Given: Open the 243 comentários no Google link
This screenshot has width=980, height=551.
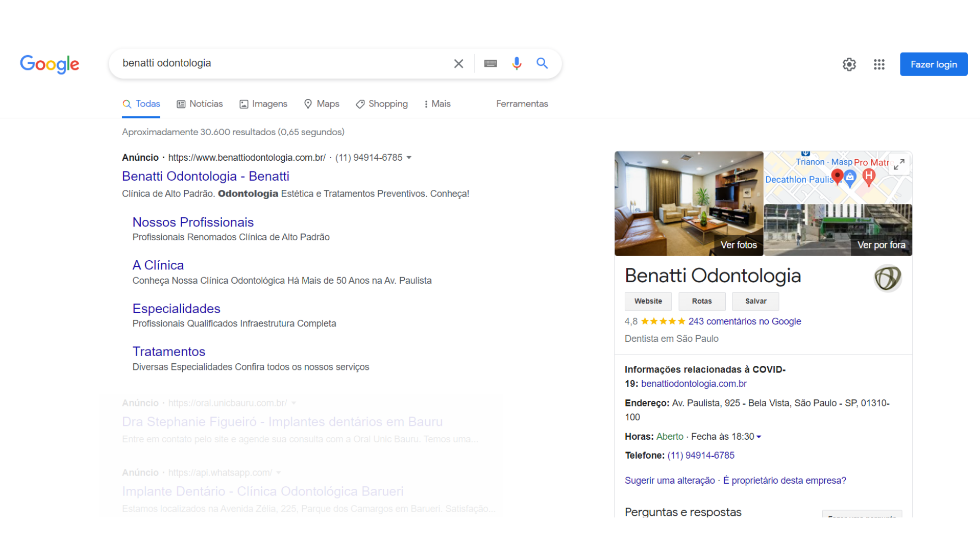Looking at the screenshot, I should [744, 321].
